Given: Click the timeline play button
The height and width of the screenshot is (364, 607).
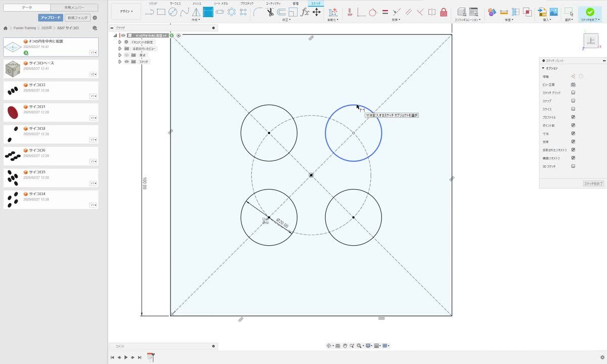Looking at the screenshot, I should click(126, 357).
